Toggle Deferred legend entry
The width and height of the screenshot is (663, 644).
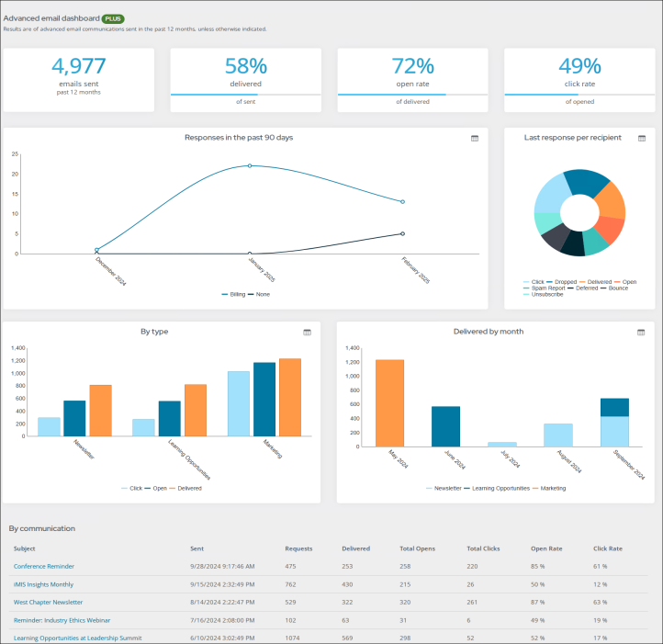click(x=583, y=288)
